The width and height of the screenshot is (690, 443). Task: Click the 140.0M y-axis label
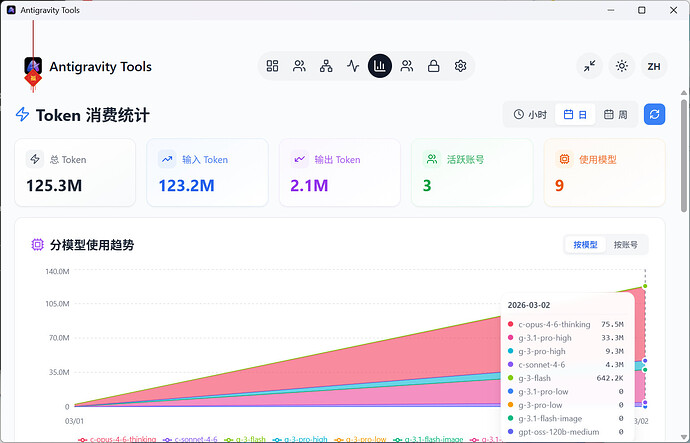point(57,271)
